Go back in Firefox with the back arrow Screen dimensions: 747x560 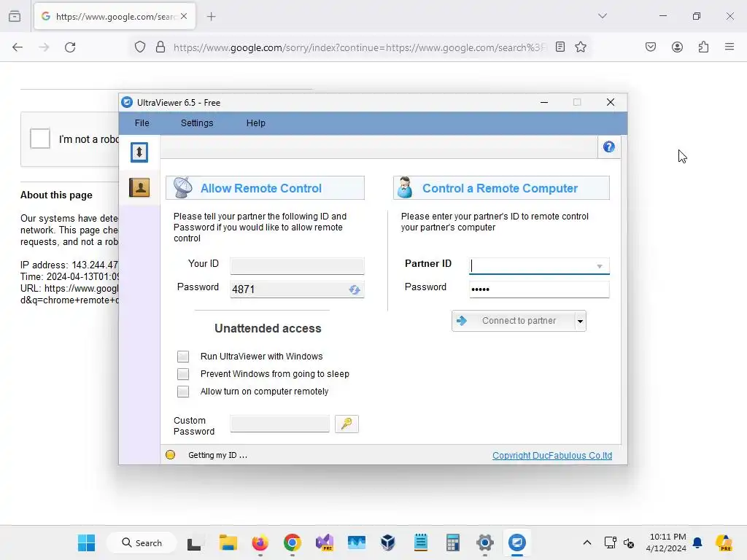18,47
